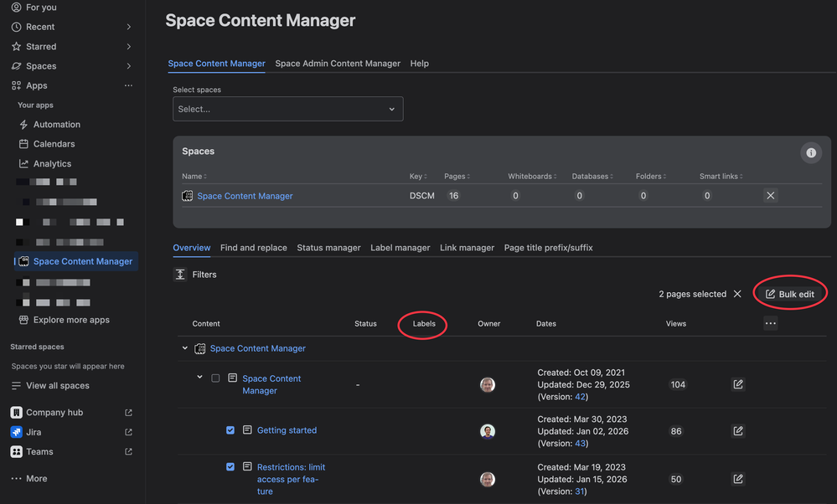
Task: Uncheck the Getting started checkbox
Action: pyautogui.click(x=230, y=430)
